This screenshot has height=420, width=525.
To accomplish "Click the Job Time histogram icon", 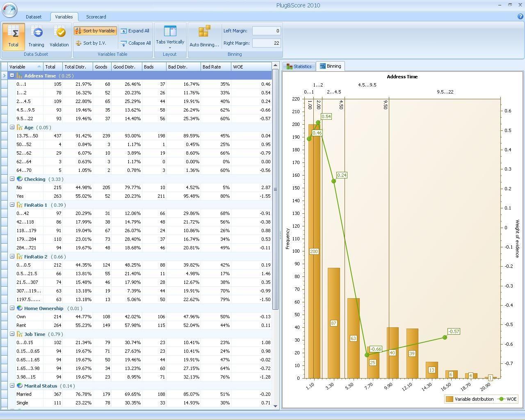I will pos(19,334).
